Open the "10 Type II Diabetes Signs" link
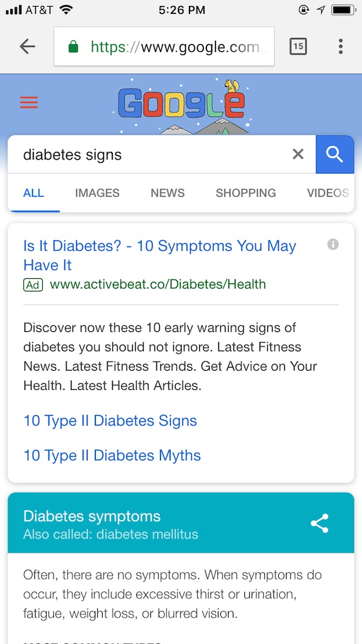Image resolution: width=362 pixels, height=644 pixels. 110,421
